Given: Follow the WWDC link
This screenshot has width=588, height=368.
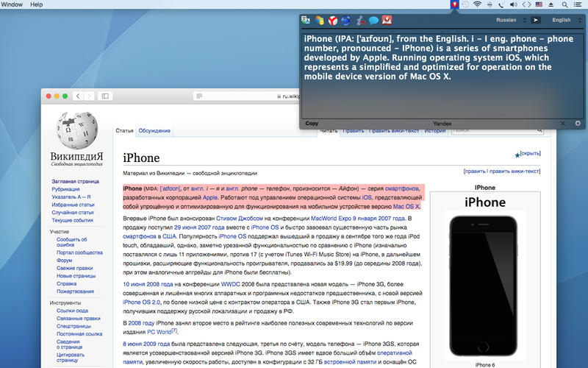Looking at the screenshot, I should [x=230, y=284].
